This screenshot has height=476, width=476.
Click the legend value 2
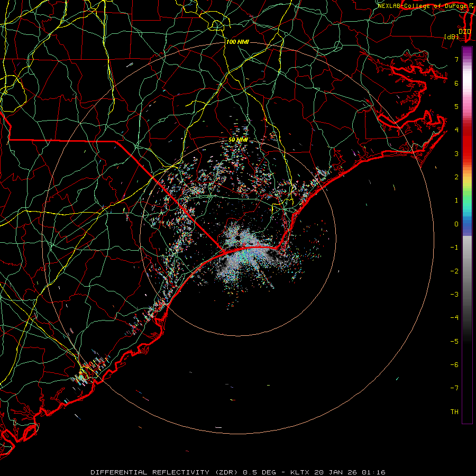(456, 177)
